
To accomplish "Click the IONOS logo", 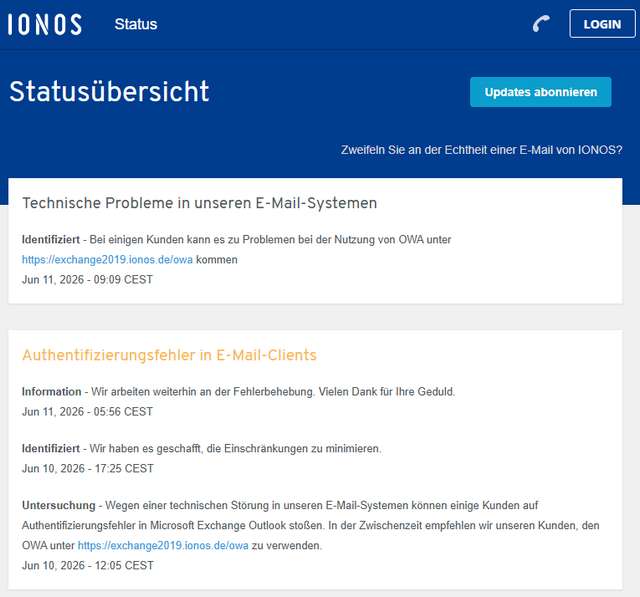I will point(44,24).
